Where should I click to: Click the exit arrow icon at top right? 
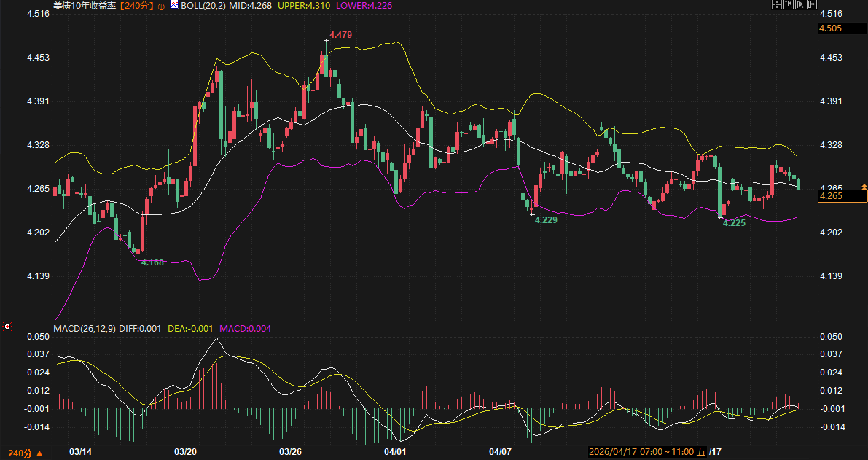coord(812,4)
